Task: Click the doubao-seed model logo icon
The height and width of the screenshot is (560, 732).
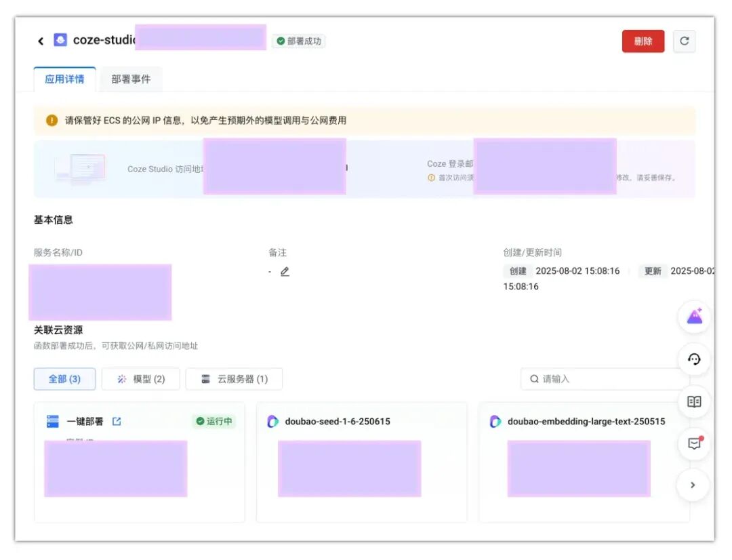Action: click(272, 421)
